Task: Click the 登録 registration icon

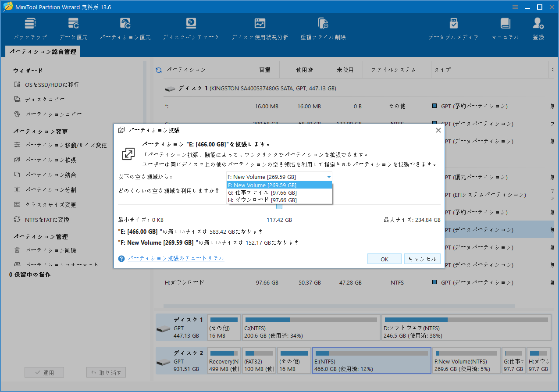Action: [x=538, y=27]
